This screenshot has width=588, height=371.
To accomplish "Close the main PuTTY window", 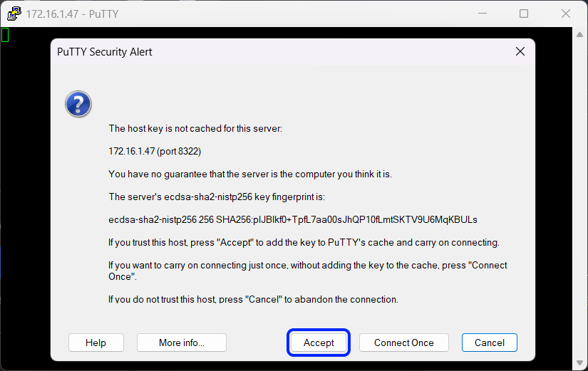I will (565, 14).
